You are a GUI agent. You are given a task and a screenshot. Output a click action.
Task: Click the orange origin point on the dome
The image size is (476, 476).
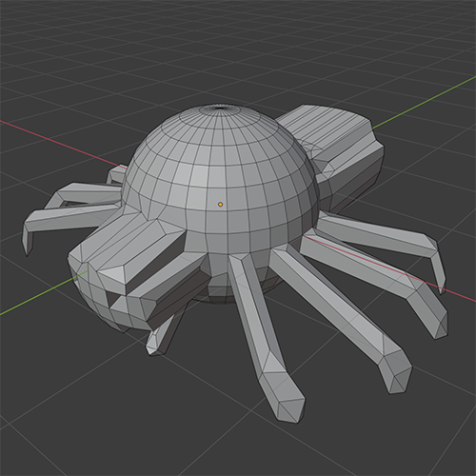click(220, 205)
